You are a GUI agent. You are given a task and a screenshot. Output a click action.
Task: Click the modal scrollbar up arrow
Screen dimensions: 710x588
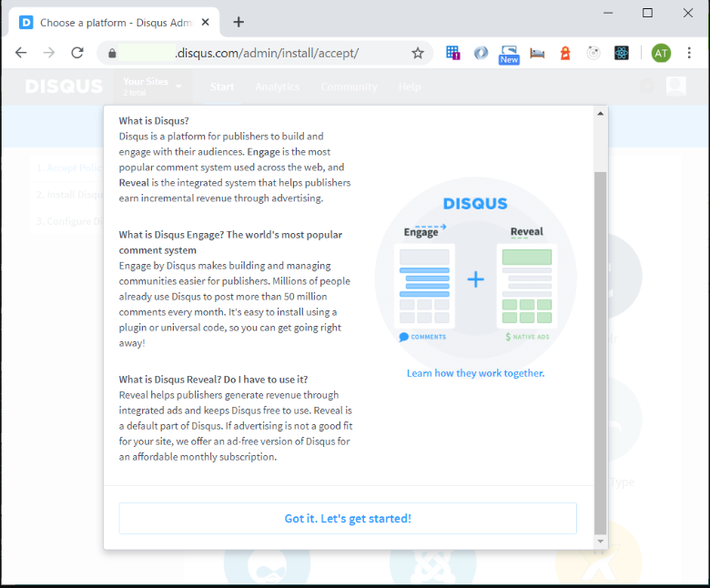click(601, 114)
